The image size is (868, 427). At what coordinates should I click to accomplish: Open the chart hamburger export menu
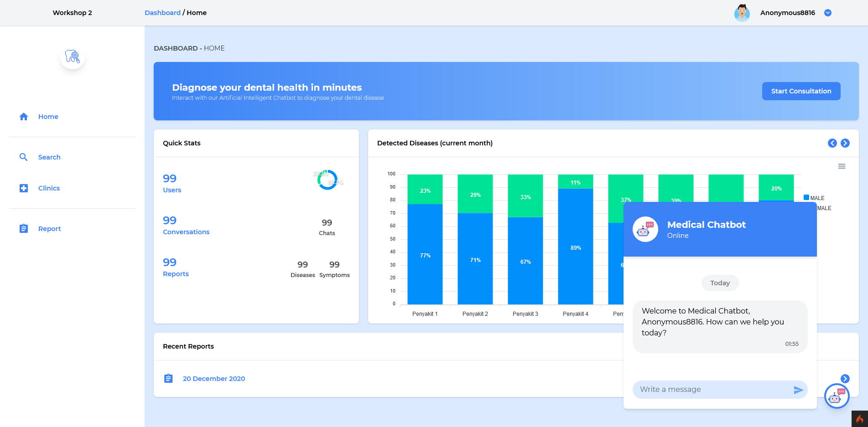(x=842, y=166)
